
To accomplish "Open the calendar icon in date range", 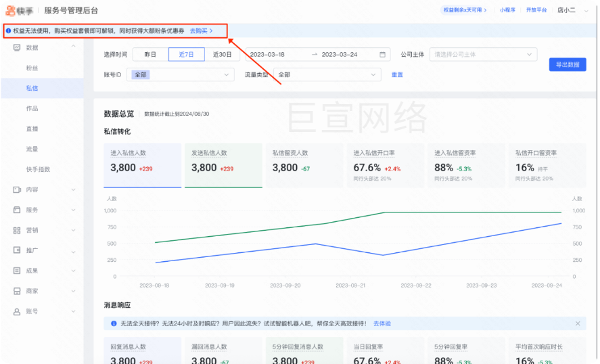I will point(382,54).
